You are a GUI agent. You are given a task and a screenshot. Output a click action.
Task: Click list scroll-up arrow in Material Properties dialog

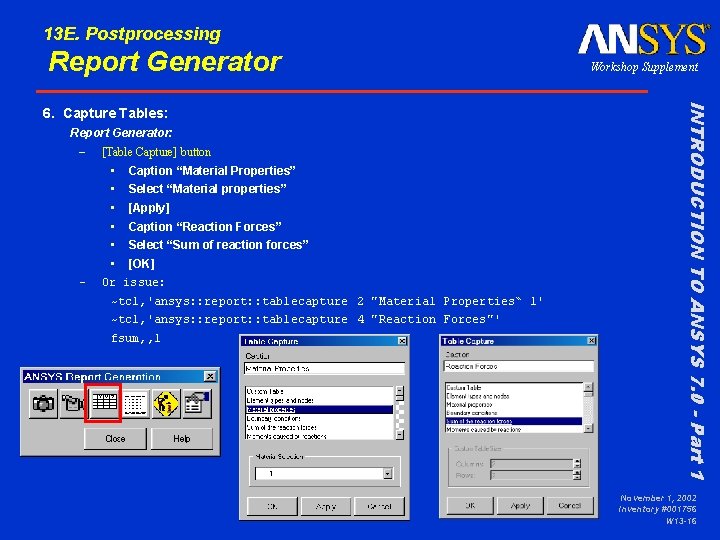point(399,392)
